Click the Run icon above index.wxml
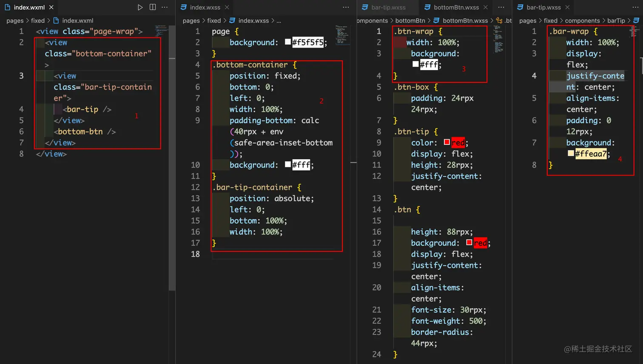This screenshot has width=643, height=364. tap(140, 7)
